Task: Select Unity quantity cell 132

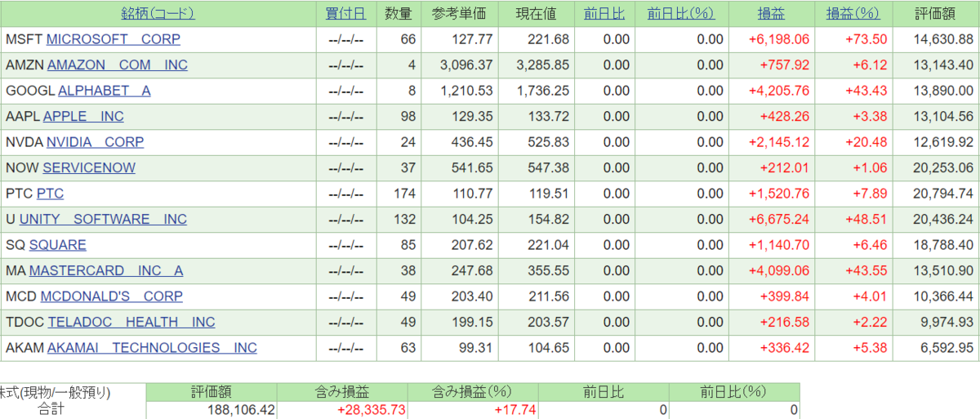Action: [405, 220]
